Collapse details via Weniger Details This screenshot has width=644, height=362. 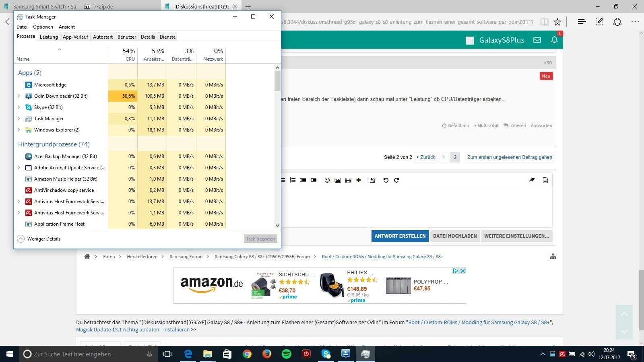coord(39,239)
